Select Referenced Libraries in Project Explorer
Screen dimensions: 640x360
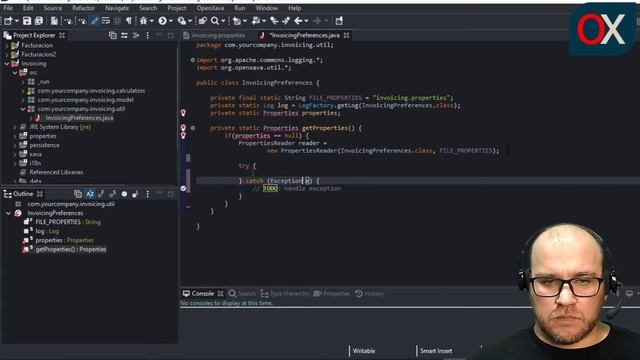click(x=56, y=172)
